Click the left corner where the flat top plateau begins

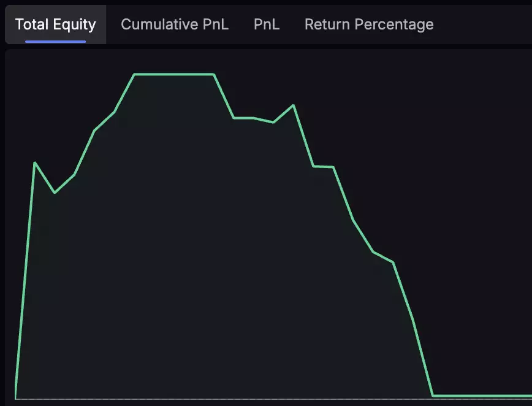tap(134, 74)
